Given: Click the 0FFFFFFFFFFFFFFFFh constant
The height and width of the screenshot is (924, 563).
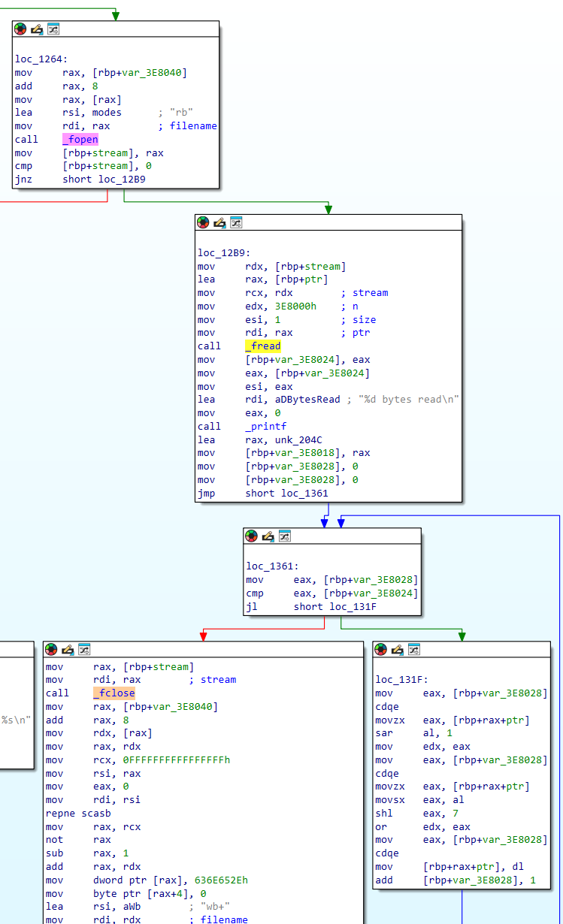Looking at the screenshot, I should 177,760.
